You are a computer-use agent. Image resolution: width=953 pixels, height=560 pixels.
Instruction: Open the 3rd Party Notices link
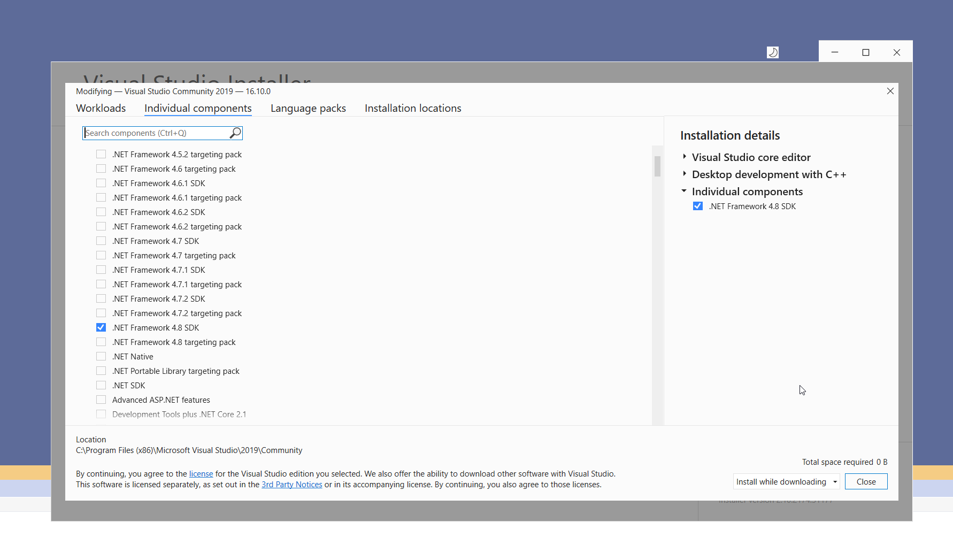291,484
